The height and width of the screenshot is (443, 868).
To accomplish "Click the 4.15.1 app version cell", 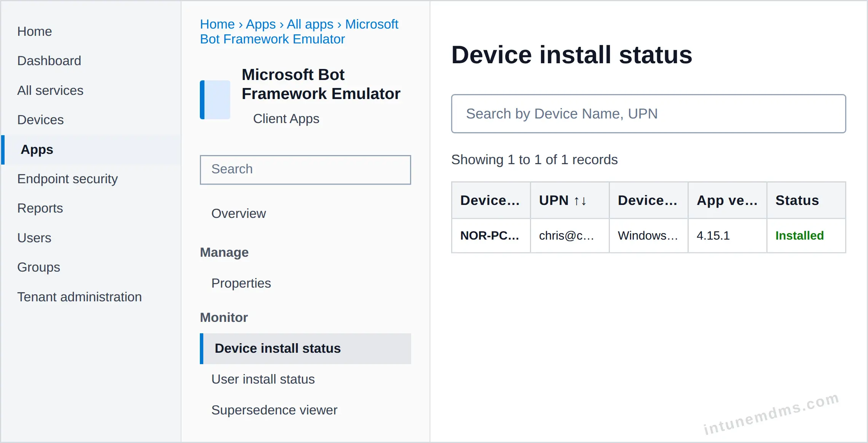I will point(727,235).
